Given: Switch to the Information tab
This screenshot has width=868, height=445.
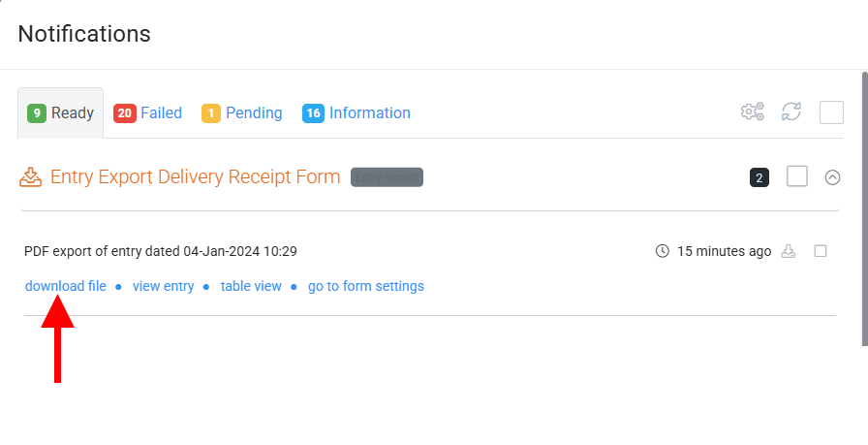Looking at the screenshot, I should [356, 113].
